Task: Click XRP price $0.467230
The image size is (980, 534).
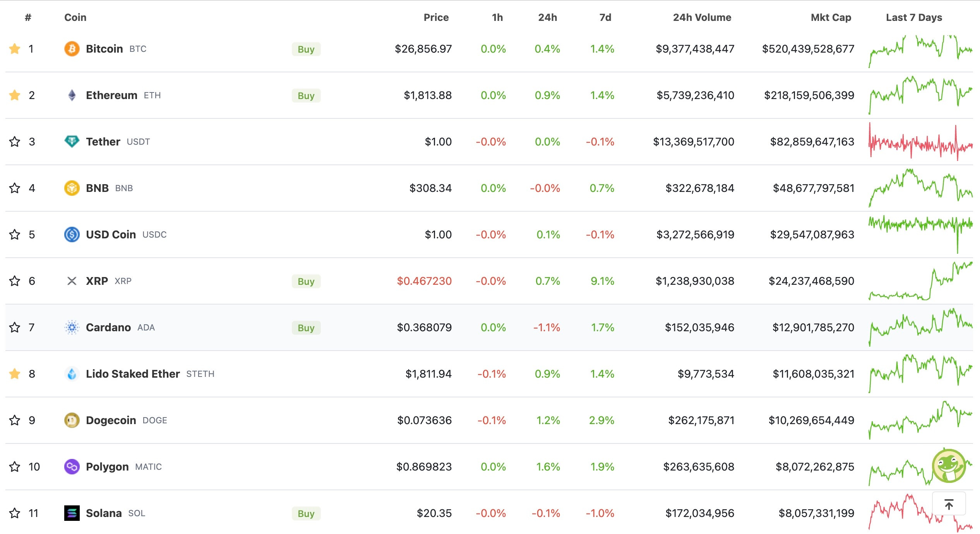Action: click(x=424, y=281)
